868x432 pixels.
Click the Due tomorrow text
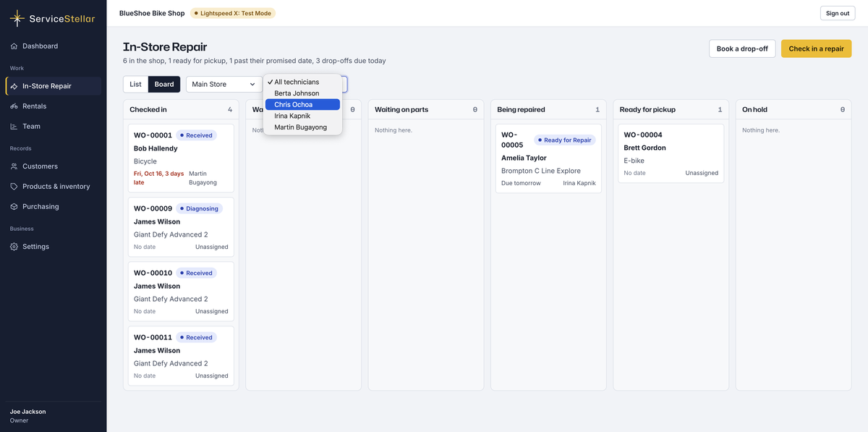point(521,184)
